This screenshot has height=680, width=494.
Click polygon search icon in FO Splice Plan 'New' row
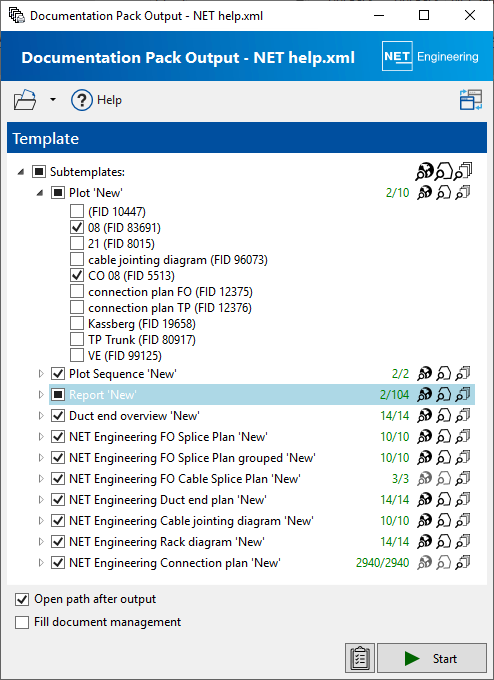point(443,436)
